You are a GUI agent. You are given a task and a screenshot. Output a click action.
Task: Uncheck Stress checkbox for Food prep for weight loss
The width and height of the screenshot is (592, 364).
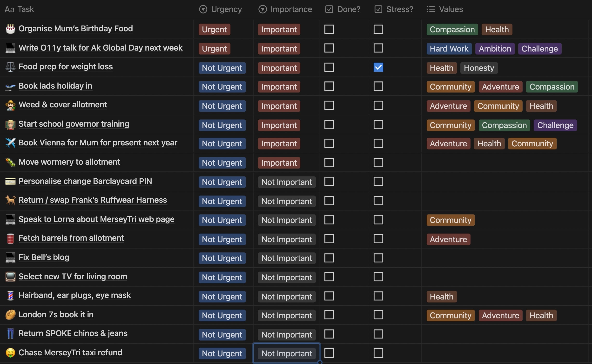(378, 67)
